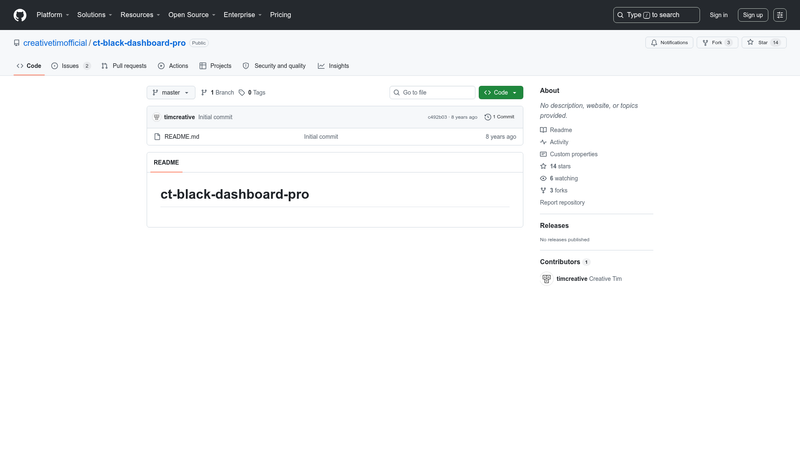View the 14 stars link

(x=555, y=166)
